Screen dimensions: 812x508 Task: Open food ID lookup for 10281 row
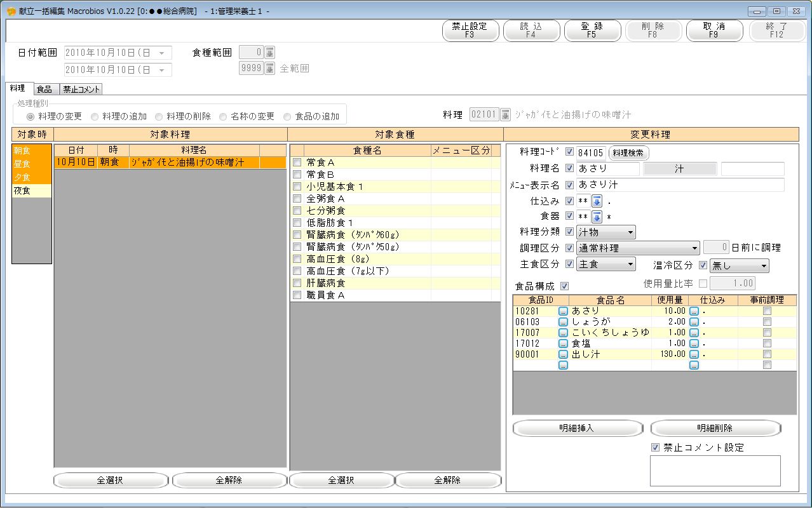click(x=563, y=311)
